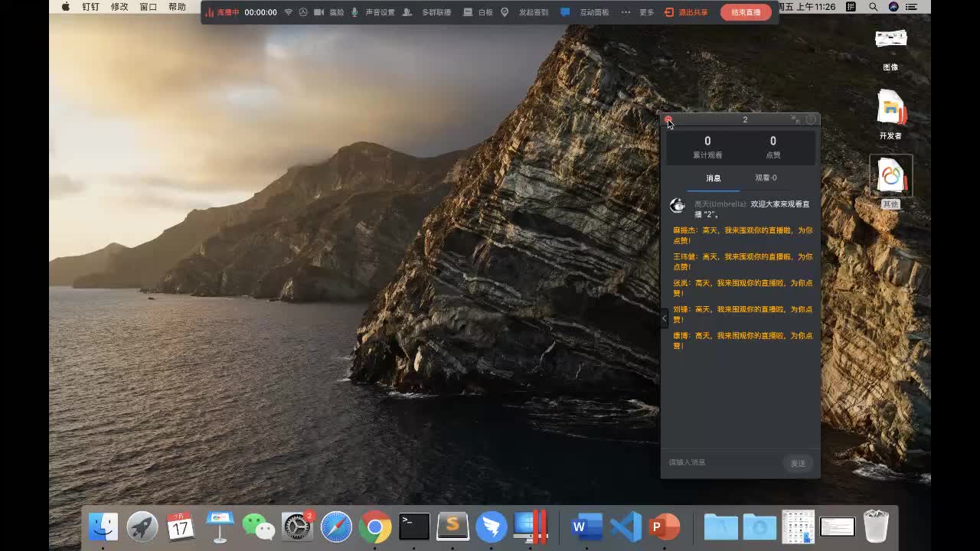Click the host avatar in message list

678,205
